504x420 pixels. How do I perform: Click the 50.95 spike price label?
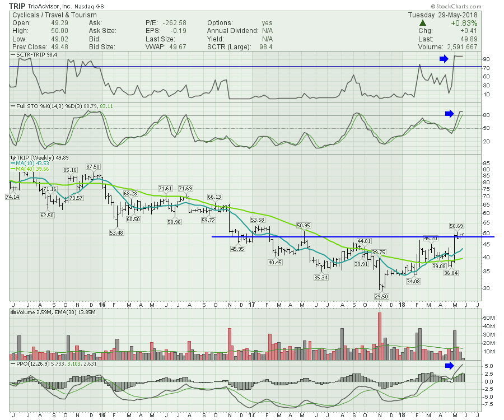pos(304,226)
